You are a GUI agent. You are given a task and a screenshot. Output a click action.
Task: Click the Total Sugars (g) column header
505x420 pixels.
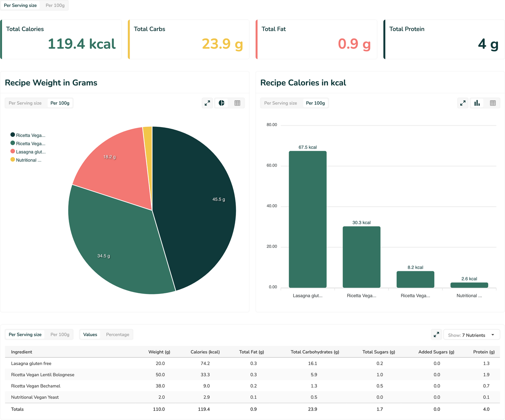coord(379,352)
